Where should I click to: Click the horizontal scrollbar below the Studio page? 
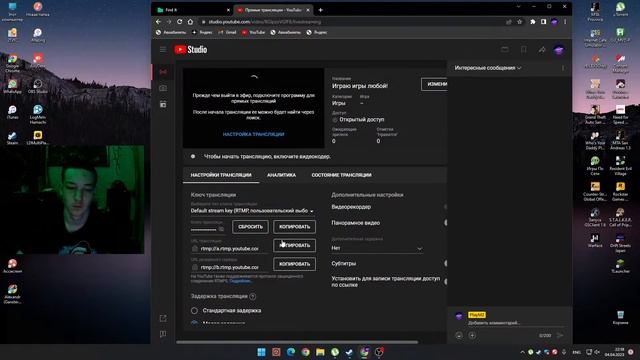[x=297, y=342]
